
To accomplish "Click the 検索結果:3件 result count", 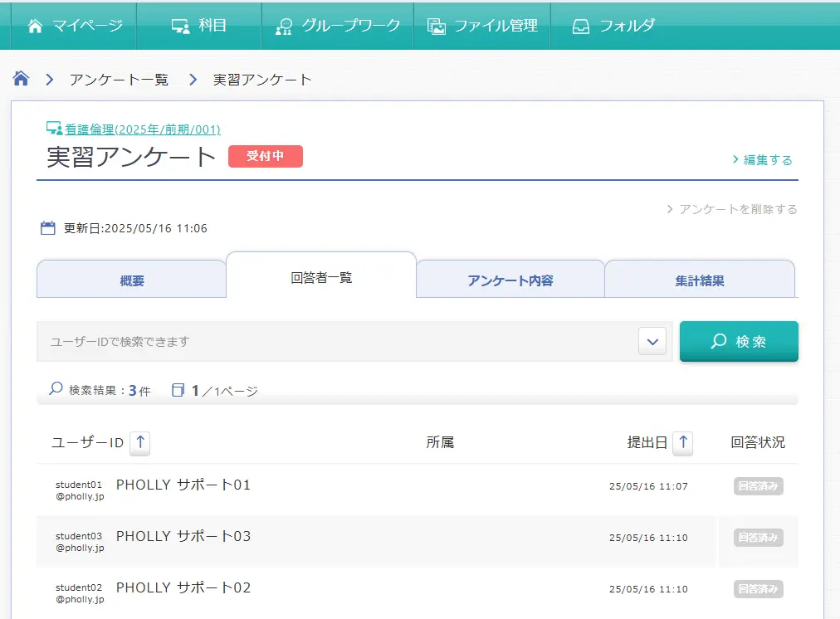I will (x=110, y=390).
